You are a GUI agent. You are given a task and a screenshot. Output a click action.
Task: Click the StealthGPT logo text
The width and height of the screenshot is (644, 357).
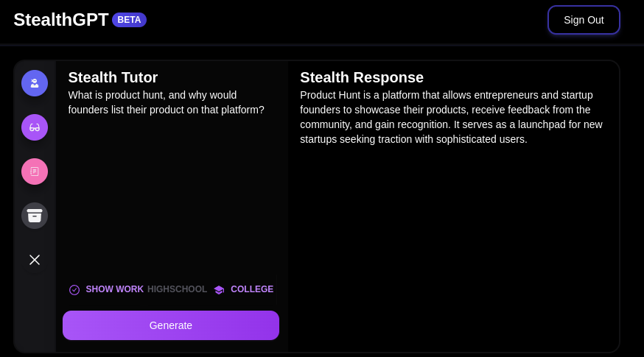pos(60,20)
